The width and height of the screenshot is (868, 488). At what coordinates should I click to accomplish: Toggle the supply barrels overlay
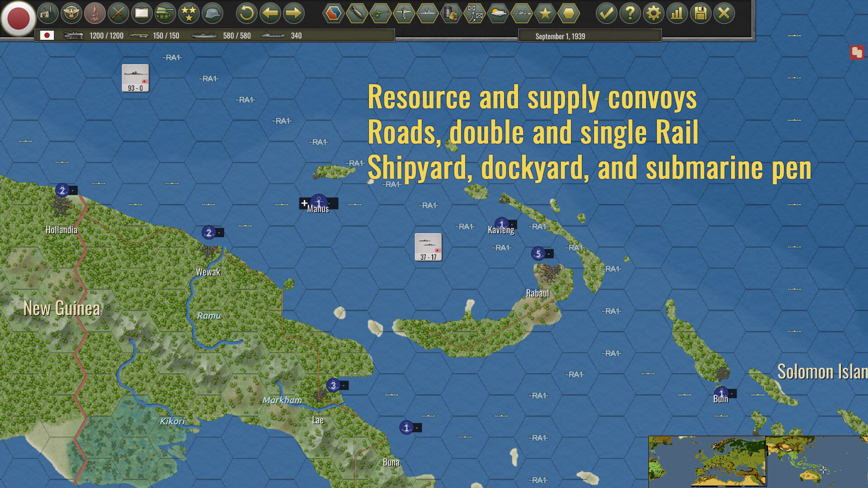tap(451, 13)
